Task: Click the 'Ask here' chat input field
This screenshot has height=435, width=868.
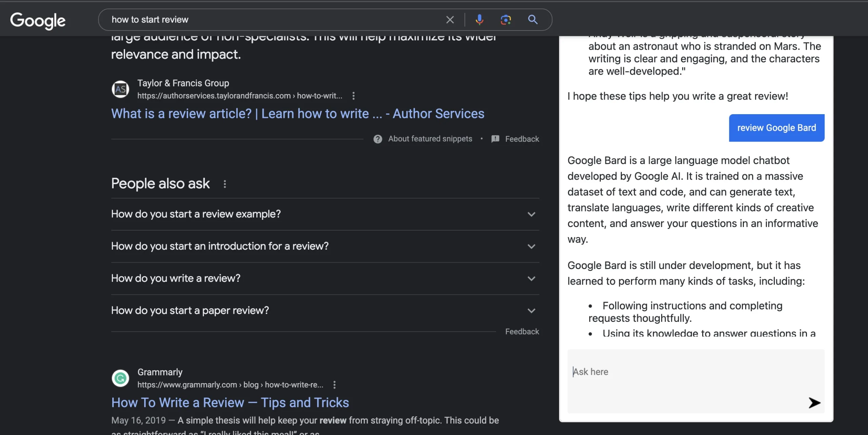Action: point(696,381)
